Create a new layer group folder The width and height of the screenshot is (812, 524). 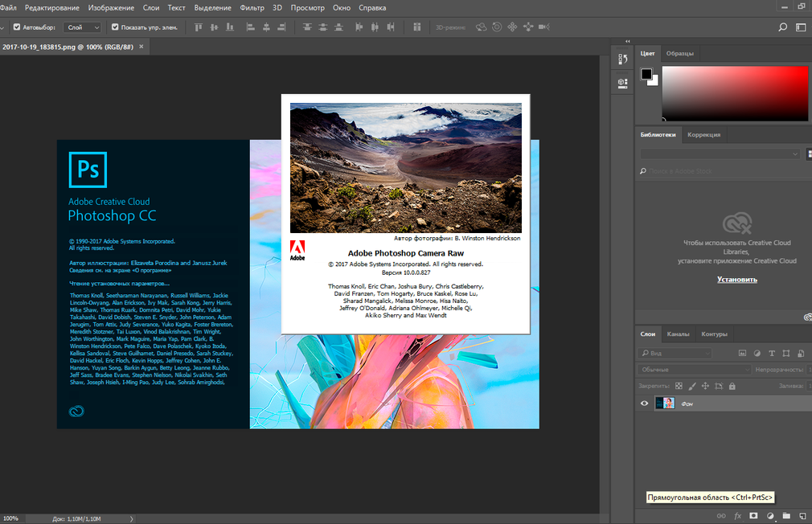(786, 516)
